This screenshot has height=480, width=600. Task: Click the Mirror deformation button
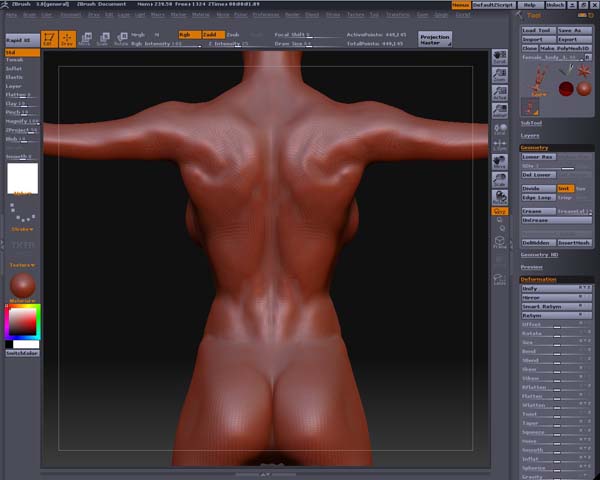(557, 297)
